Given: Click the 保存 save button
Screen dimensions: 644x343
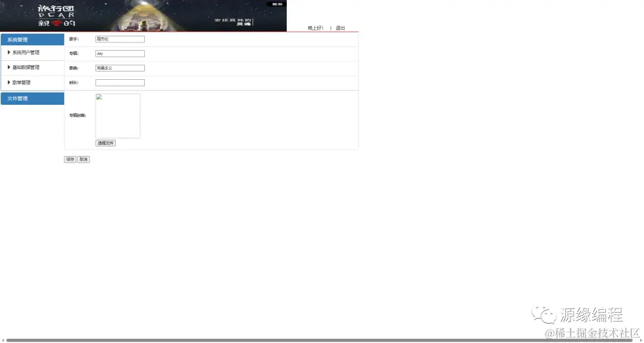Looking at the screenshot, I should click(x=70, y=159).
